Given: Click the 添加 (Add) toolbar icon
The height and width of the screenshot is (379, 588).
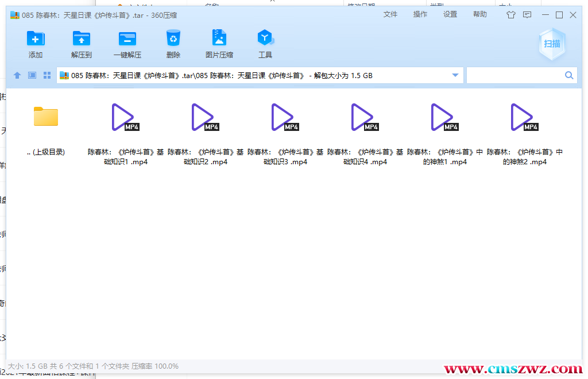Looking at the screenshot, I should click(x=36, y=44).
